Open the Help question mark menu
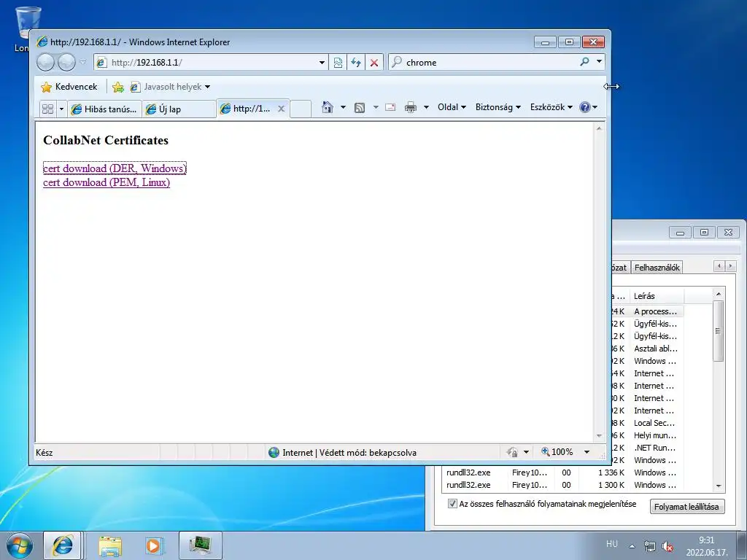 point(589,107)
